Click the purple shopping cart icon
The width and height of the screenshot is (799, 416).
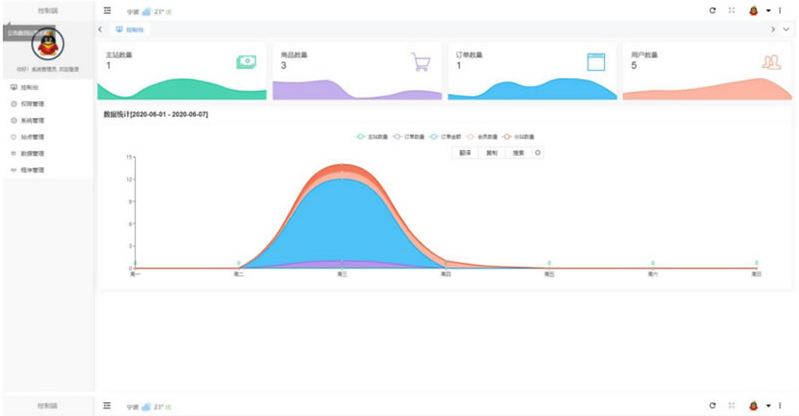pyautogui.click(x=421, y=62)
